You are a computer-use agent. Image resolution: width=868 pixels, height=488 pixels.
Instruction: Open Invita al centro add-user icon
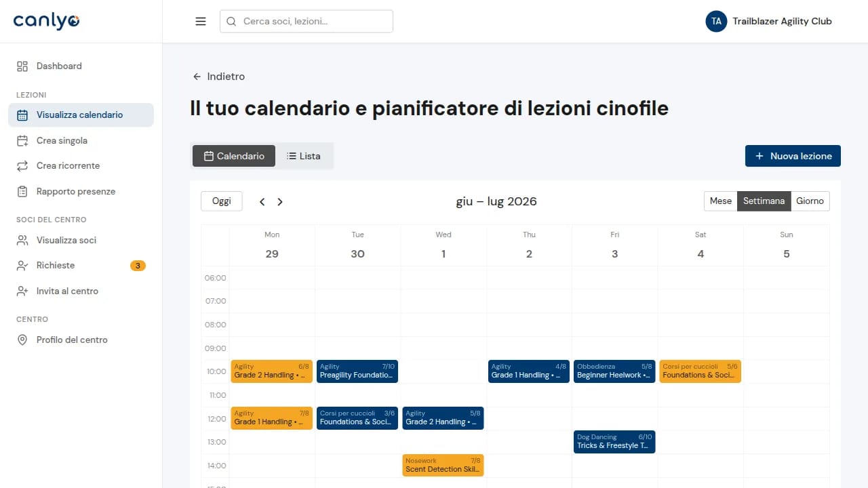click(22, 291)
